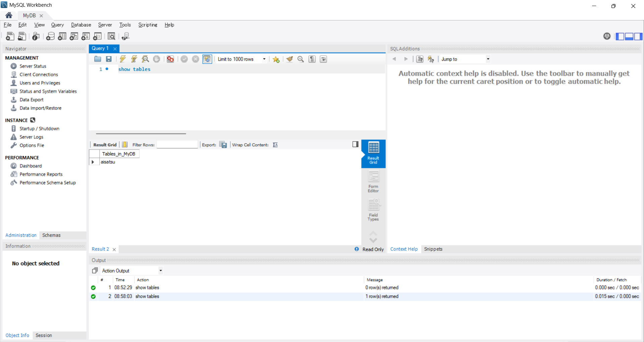Image resolution: width=644 pixels, height=342 pixels.
Task: Click the Filter Rows input field
Action: coord(177,145)
